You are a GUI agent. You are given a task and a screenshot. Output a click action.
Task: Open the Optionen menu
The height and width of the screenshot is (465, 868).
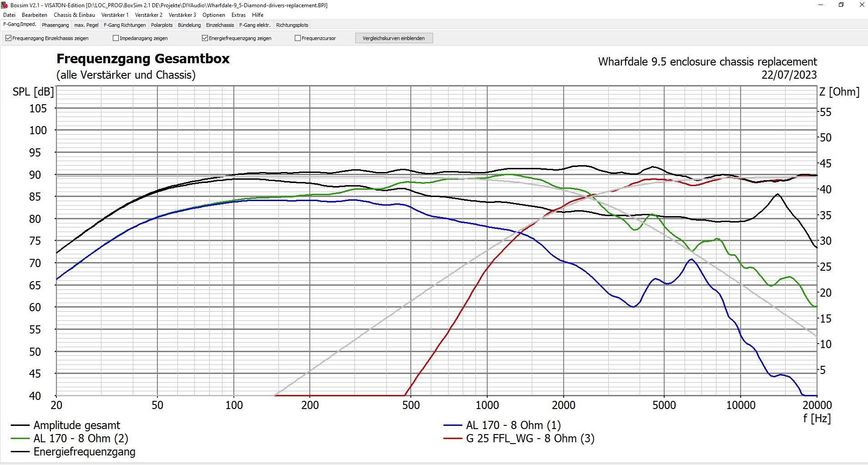[x=214, y=15]
